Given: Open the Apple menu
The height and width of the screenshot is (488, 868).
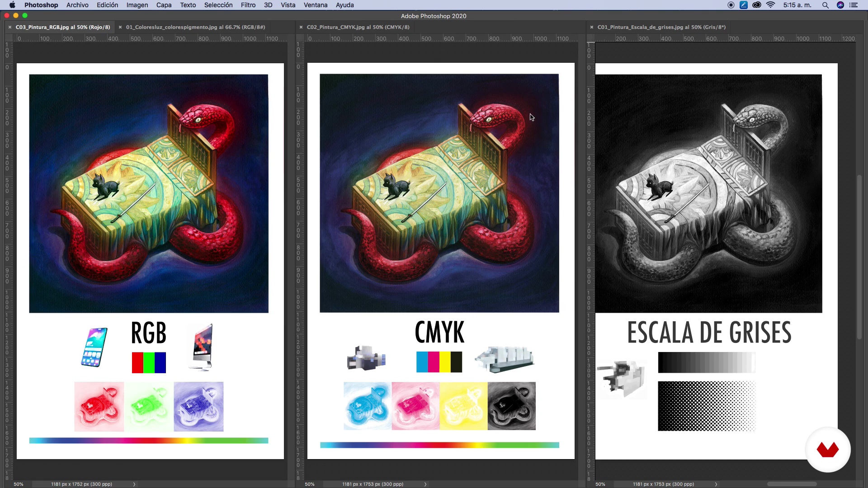Looking at the screenshot, I should point(12,5).
